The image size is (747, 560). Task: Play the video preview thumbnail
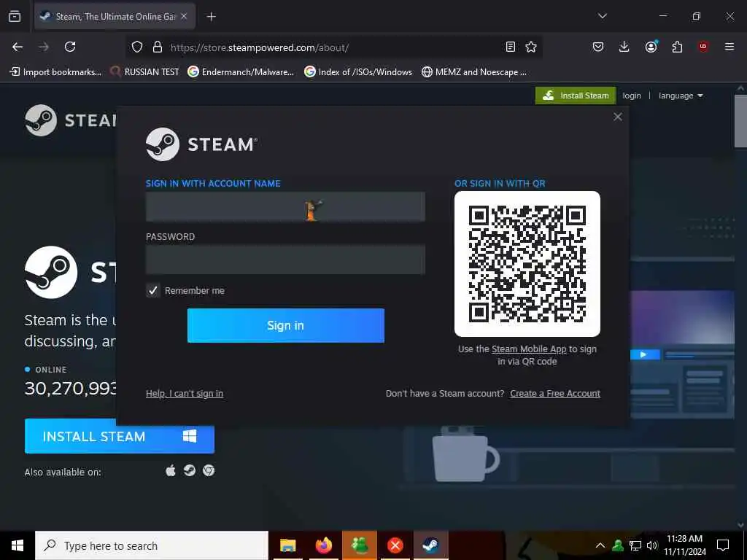[643, 354]
